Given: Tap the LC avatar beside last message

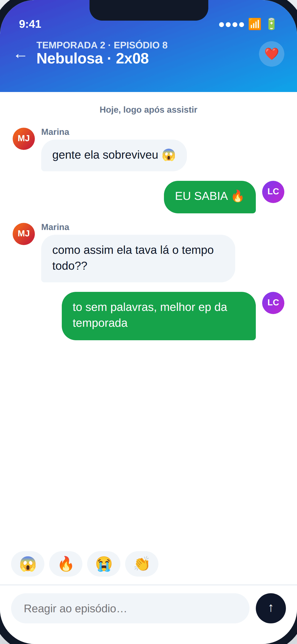Looking at the screenshot, I should point(273,303).
